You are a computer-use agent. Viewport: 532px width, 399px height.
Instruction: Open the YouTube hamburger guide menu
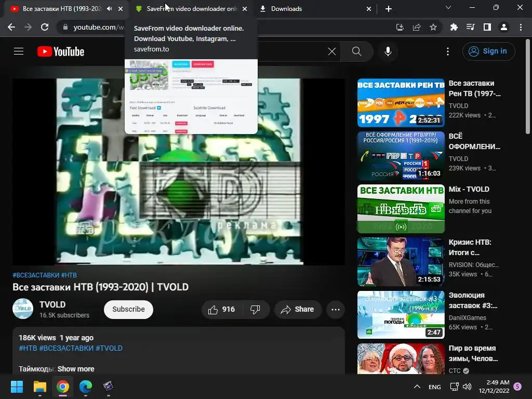[x=19, y=51]
